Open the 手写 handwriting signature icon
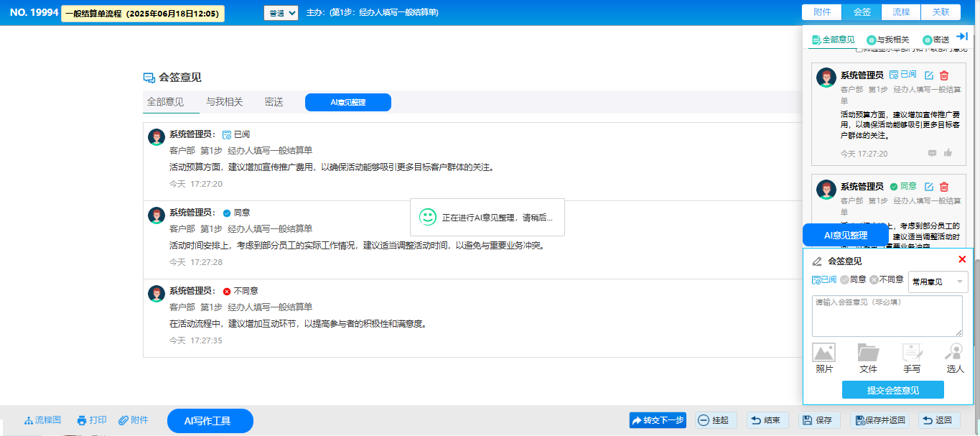 [912, 352]
